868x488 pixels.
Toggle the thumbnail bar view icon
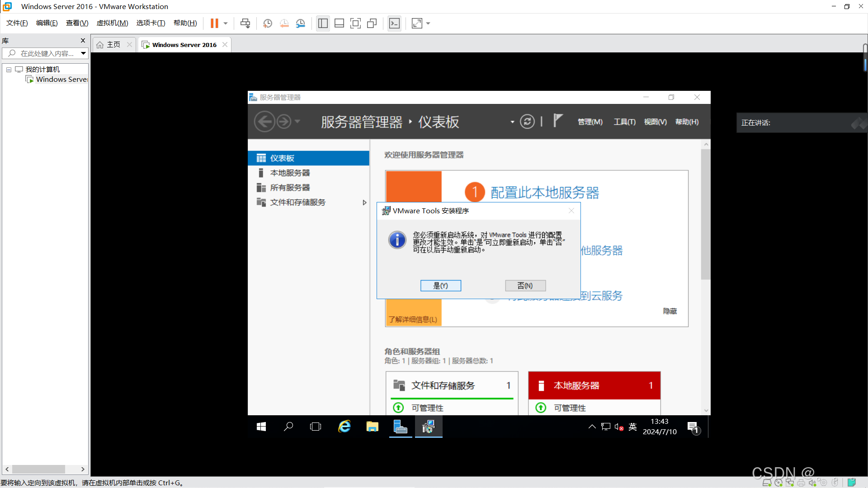[x=339, y=23]
